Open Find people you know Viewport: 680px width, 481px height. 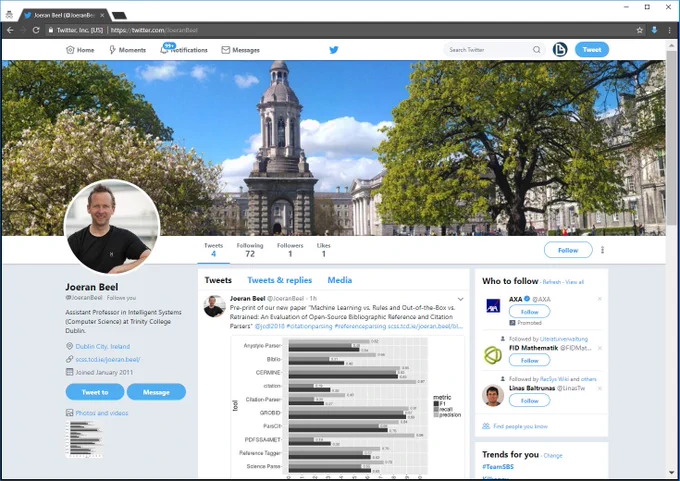pyautogui.click(x=520, y=426)
